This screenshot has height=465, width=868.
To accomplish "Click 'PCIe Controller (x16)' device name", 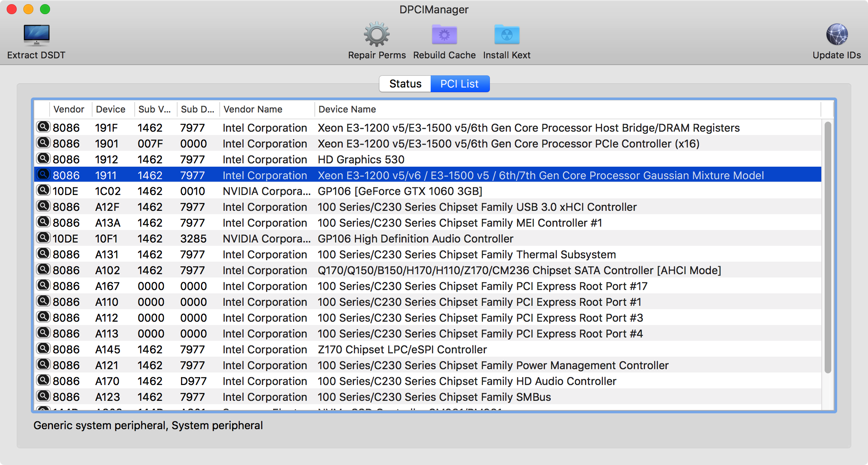I will (x=647, y=144).
